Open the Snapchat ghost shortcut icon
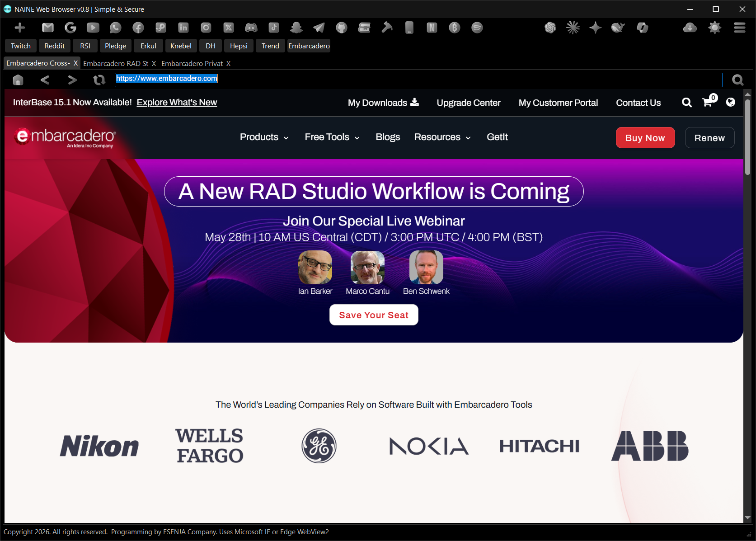The height and width of the screenshot is (541, 756). click(x=296, y=28)
